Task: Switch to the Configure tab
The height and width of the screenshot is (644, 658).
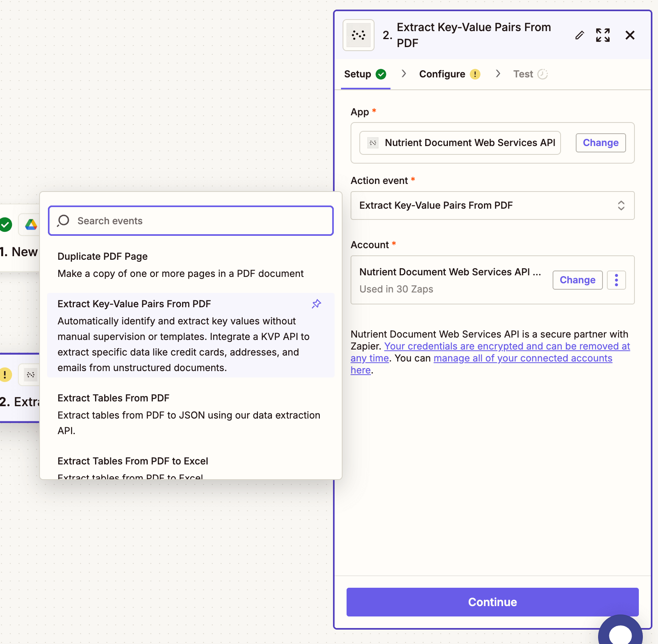Action: (x=442, y=74)
